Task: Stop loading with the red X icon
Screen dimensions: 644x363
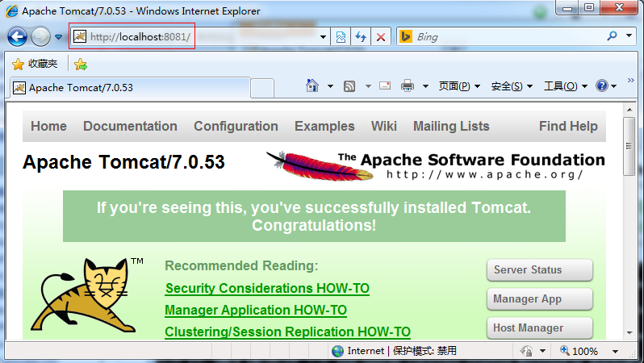Action: (x=381, y=37)
